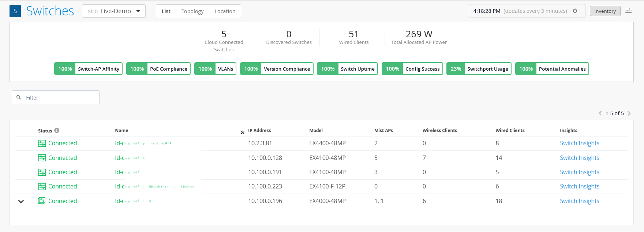The width and height of the screenshot is (644, 232).
Task: Click into the Filter input field
Action: (x=56, y=97)
